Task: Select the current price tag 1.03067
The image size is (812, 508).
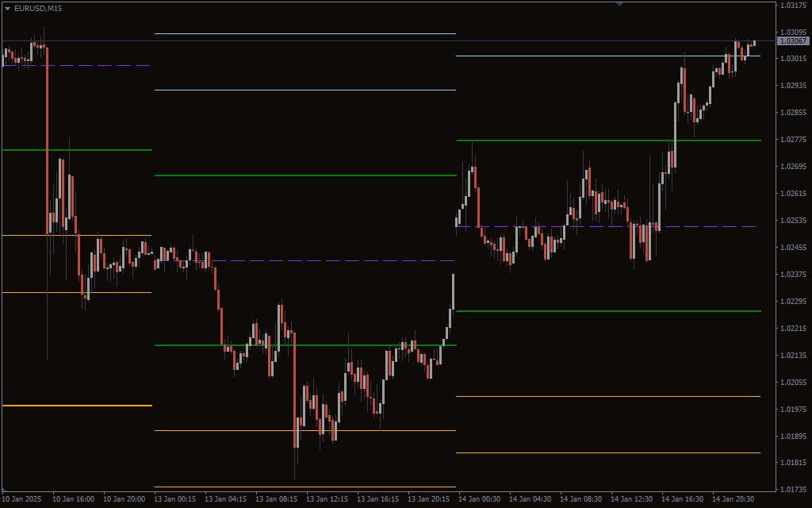Action: point(792,40)
